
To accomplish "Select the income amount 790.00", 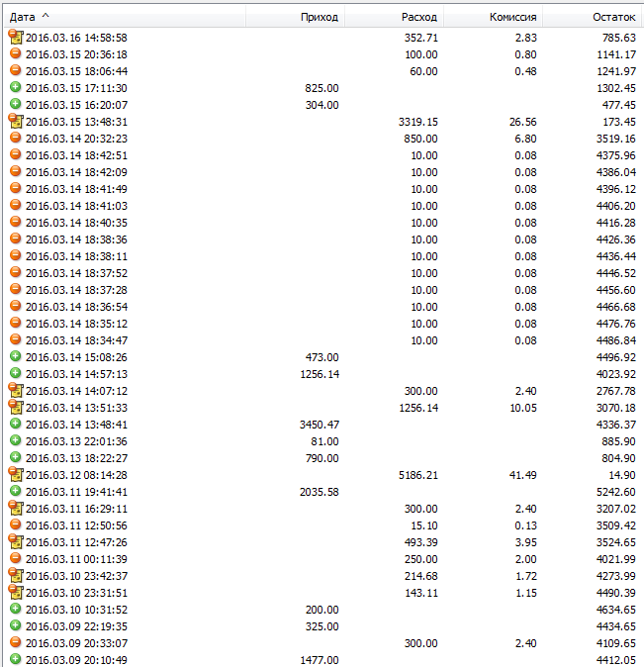I will click(x=322, y=458).
